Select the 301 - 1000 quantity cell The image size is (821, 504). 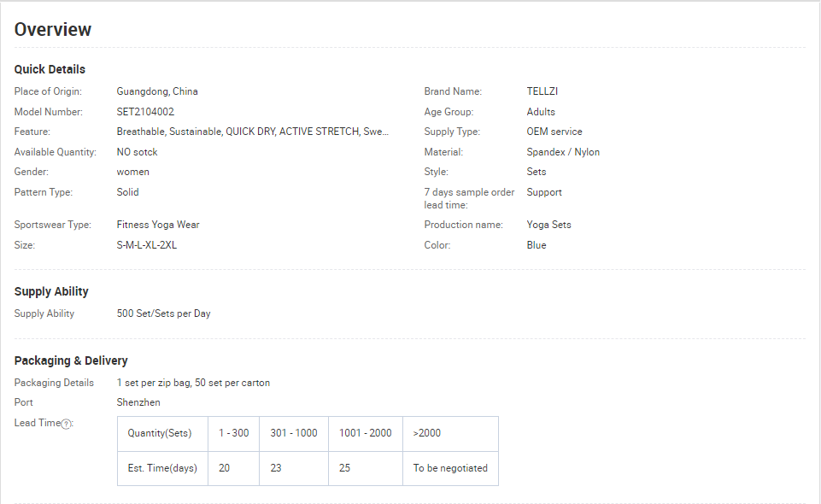click(x=294, y=433)
